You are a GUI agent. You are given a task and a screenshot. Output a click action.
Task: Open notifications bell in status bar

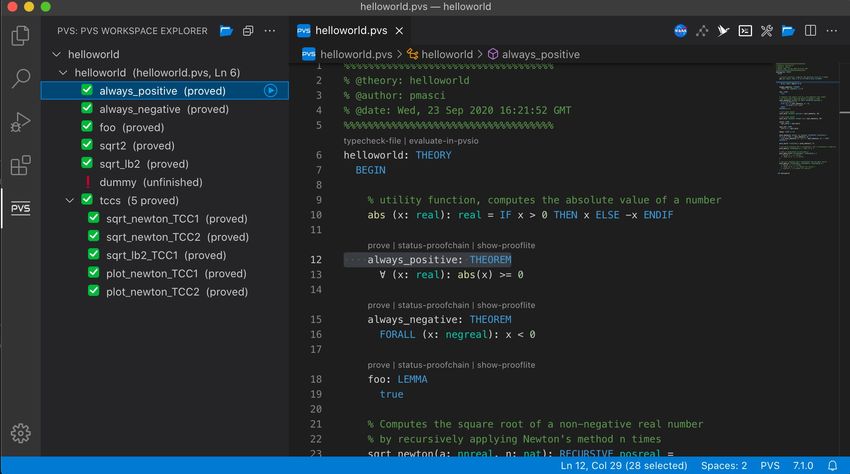pos(832,465)
